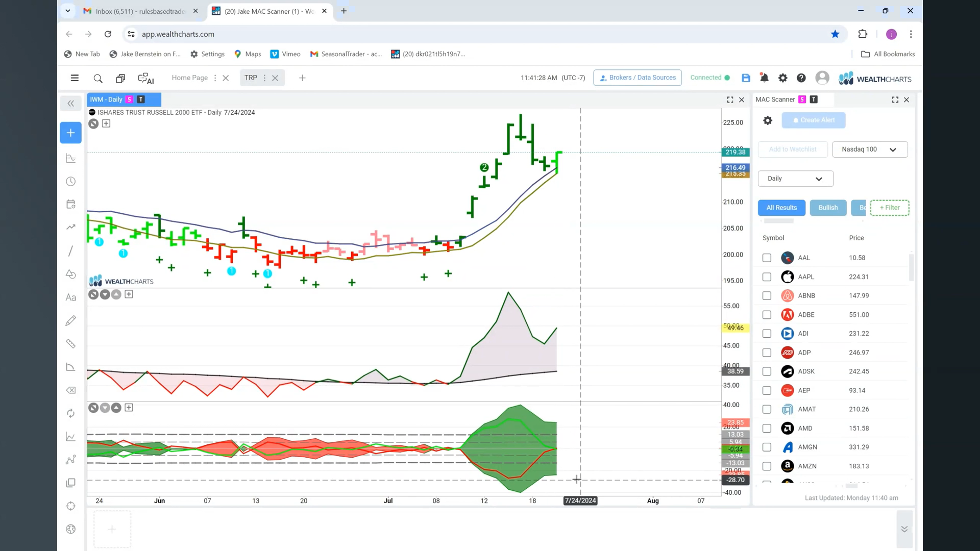Open the Nasdaq 100 watchlist dropdown

coord(870,149)
